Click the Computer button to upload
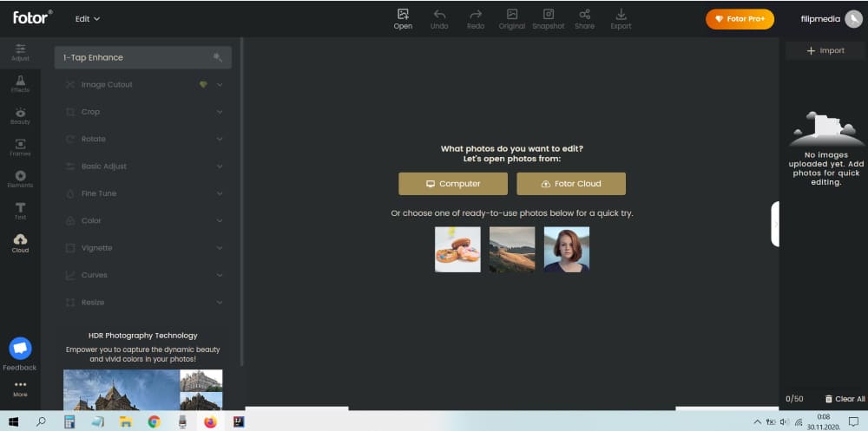Image resolution: width=868 pixels, height=431 pixels. coord(452,184)
